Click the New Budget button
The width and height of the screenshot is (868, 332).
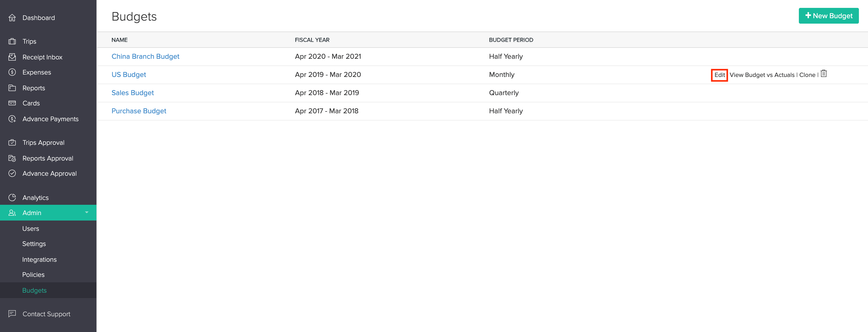(x=828, y=16)
